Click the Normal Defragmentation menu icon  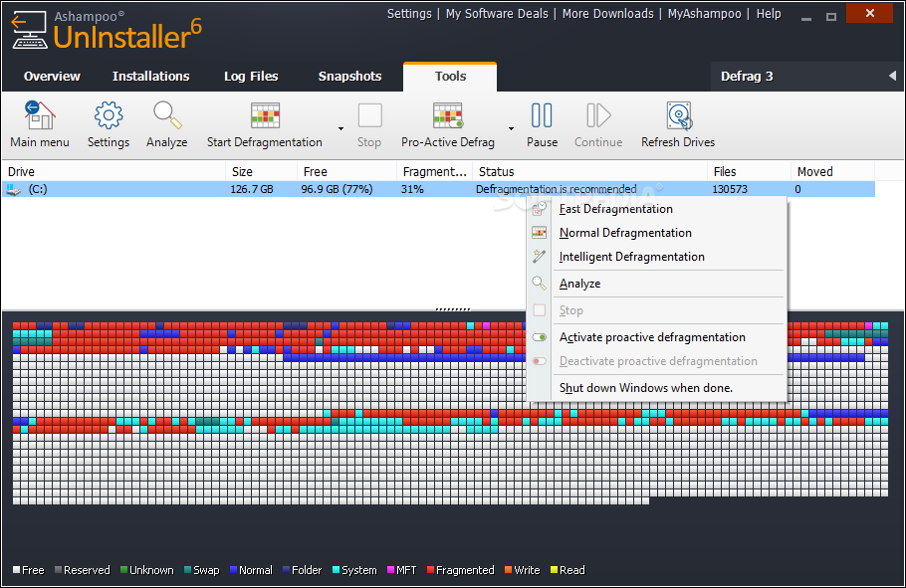click(x=539, y=232)
